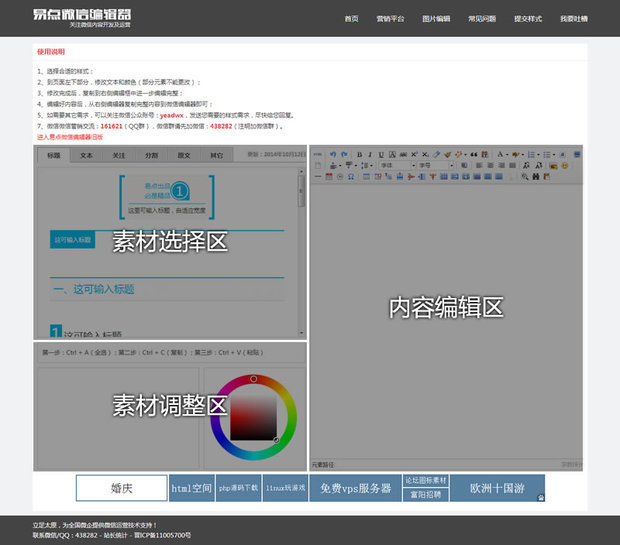Follow the red 进入易点微信编辑器旧版 link
Viewport: 620px width, 545px height.
(x=70, y=137)
